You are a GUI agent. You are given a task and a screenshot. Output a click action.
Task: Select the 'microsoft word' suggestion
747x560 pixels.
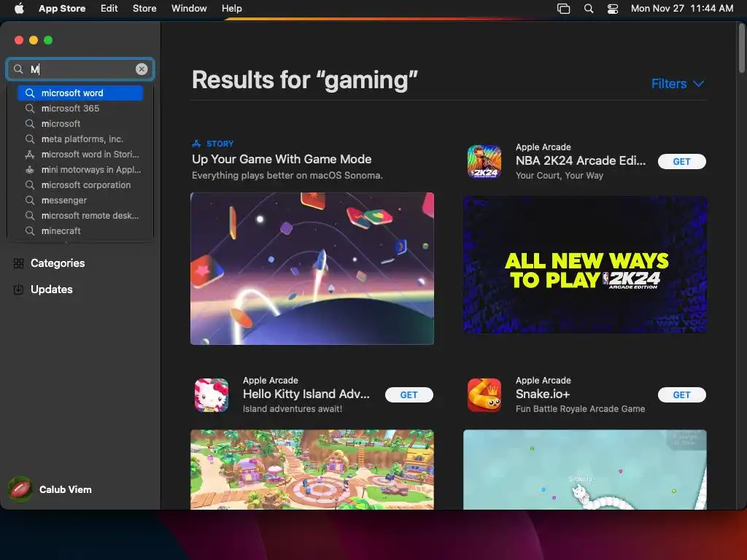click(80, 93)
